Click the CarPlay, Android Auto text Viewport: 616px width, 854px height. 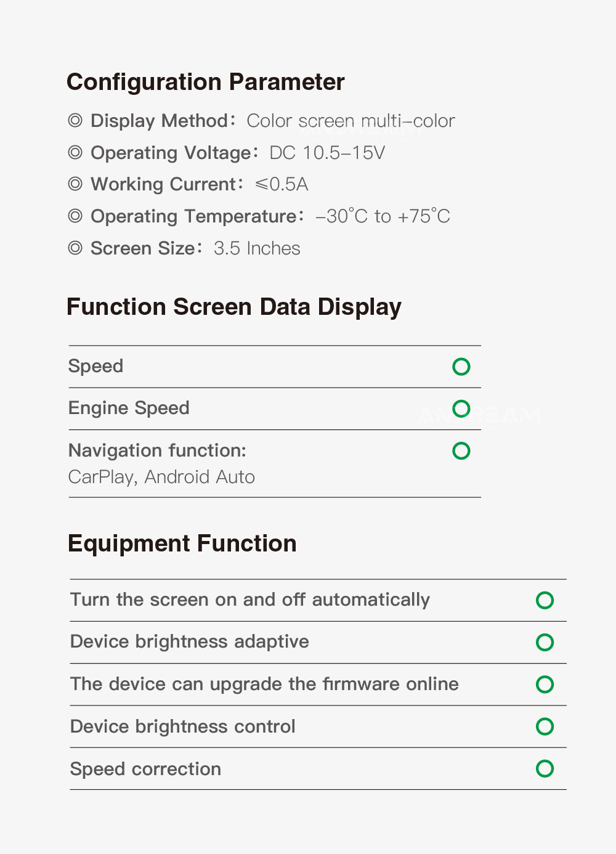pos(161,477)
